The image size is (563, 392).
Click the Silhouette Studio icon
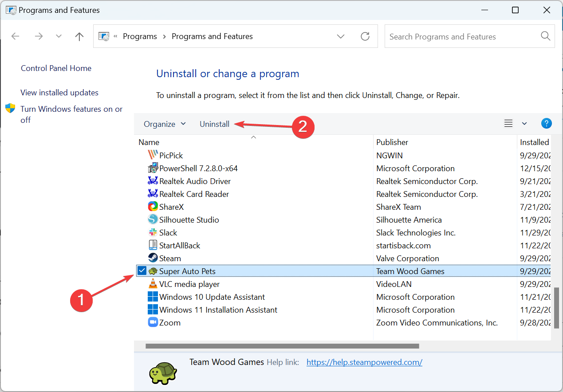point(153,220)
